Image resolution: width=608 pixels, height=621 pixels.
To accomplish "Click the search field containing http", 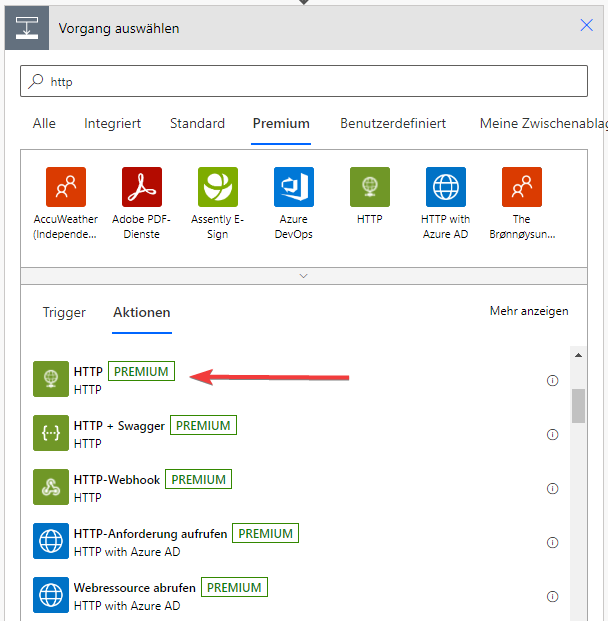I will [304, 81].
